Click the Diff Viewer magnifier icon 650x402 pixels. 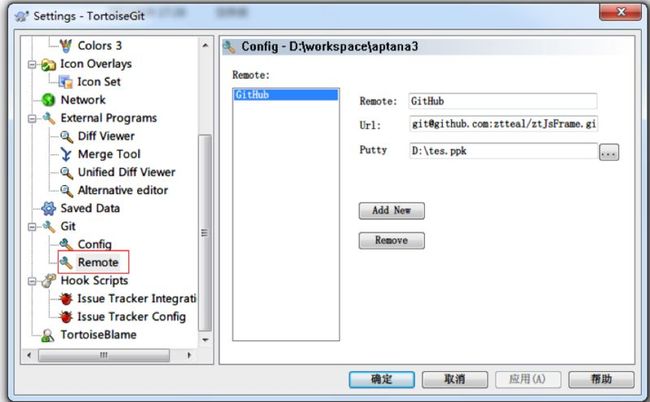(66, 136)
